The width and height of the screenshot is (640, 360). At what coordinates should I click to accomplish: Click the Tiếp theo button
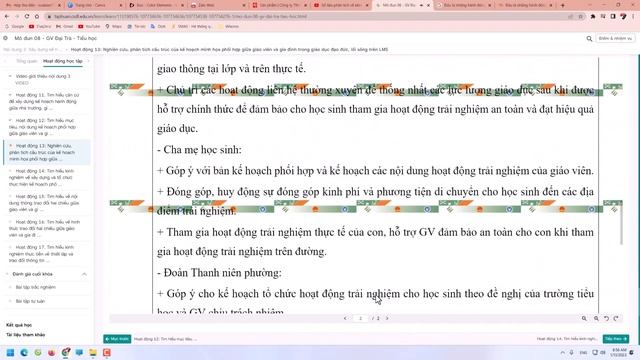(x=616, y=339)
